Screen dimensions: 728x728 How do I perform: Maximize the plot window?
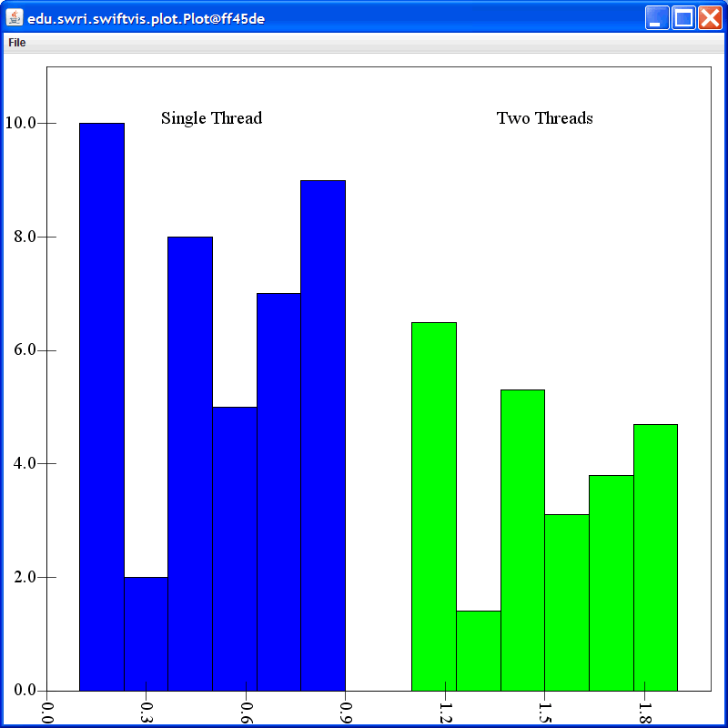coord(683,18)
